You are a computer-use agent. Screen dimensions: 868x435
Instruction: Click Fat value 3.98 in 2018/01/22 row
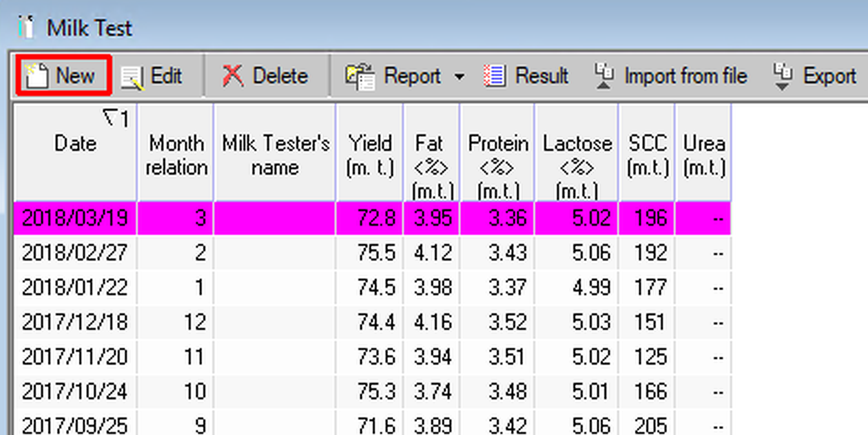click(433, 287)
